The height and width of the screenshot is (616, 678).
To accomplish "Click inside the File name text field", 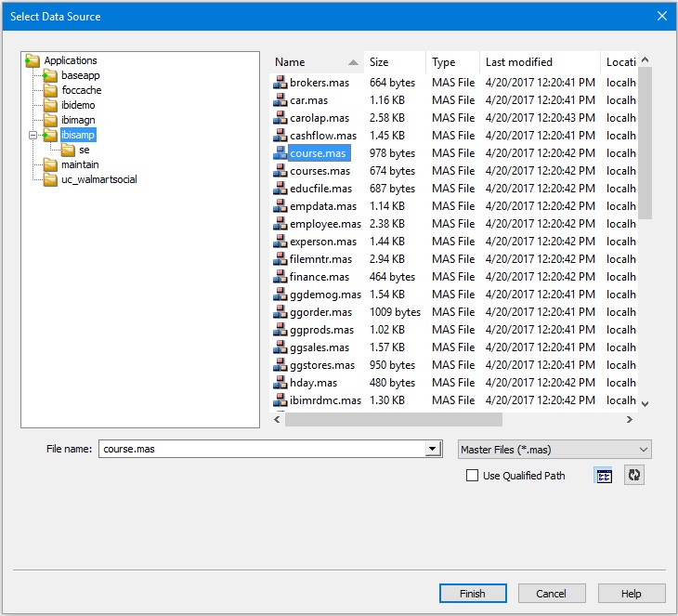I will [x=260, y=450].
